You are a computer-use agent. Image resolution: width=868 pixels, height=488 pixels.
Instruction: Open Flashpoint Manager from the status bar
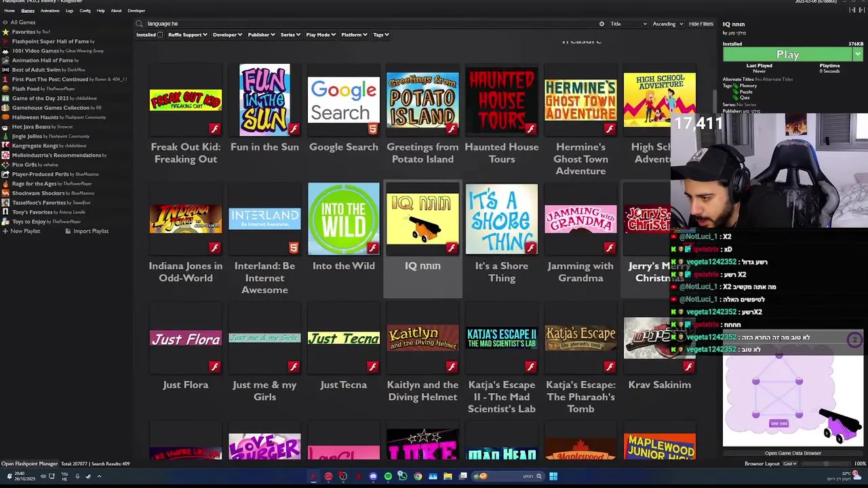(29, 464)
